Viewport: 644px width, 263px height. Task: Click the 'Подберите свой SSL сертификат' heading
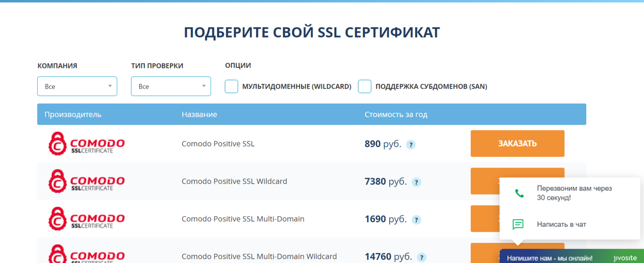[x=311, y=32]
